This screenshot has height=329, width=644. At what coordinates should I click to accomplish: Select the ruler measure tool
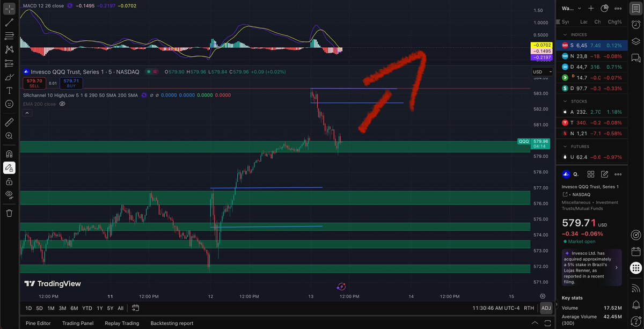[9, 122]
